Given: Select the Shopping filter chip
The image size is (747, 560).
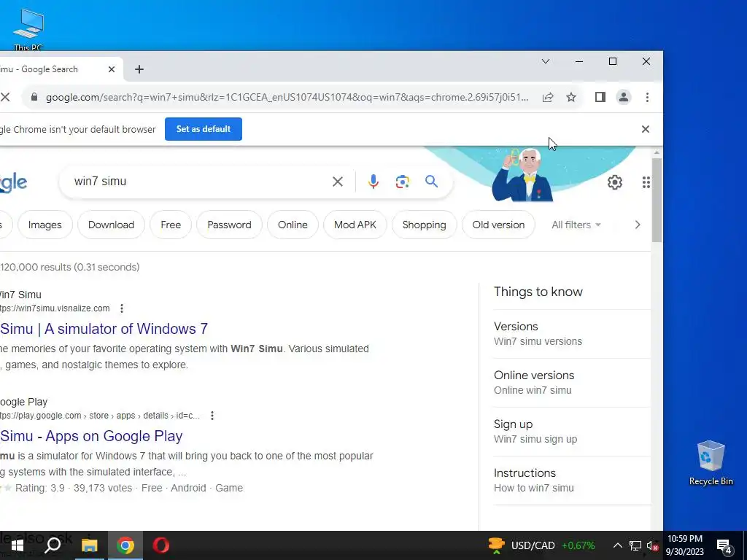Looking at the screenshot, I should pos(424,225).
